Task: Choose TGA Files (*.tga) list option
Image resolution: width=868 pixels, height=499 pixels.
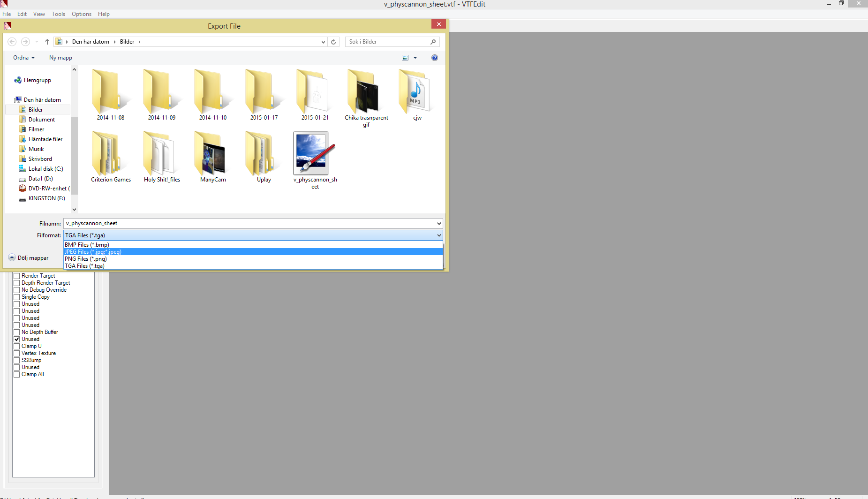Action: 253,266
